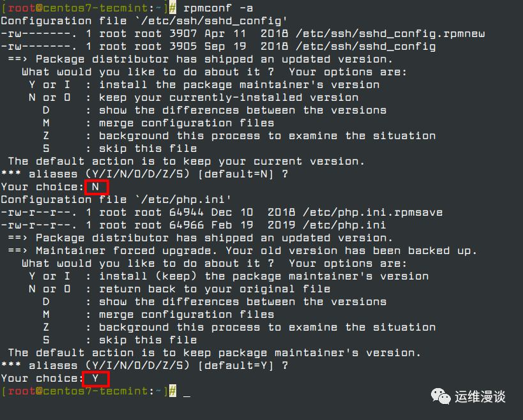The height and width of the screenshot is (420, 523).
Task: Click the red-boxed N choice
Action: 96,187
